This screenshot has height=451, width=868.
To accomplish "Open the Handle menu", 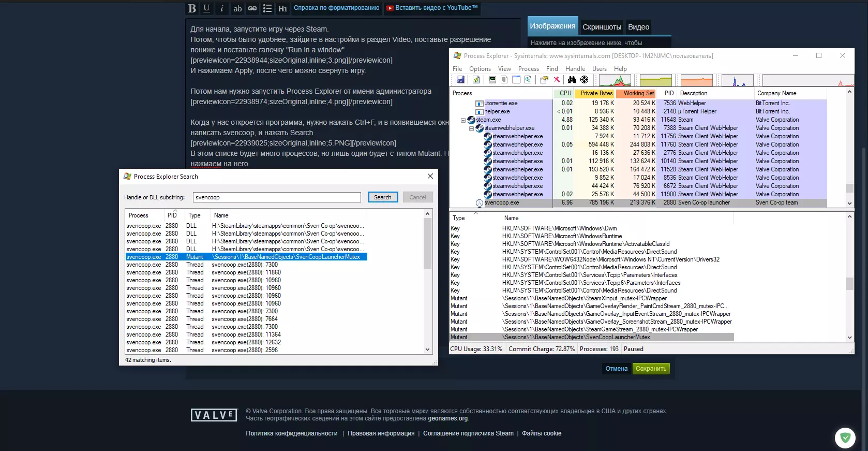I will click(x=575, y=69).
